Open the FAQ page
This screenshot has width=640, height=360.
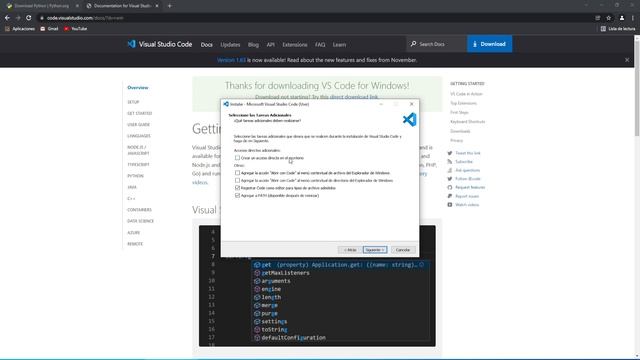(320, 45)
